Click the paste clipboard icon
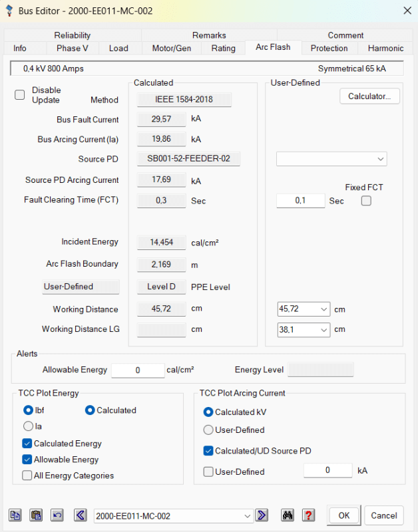Image resolution: width=418 pixels, height=532 pixels. click(36, 515)
